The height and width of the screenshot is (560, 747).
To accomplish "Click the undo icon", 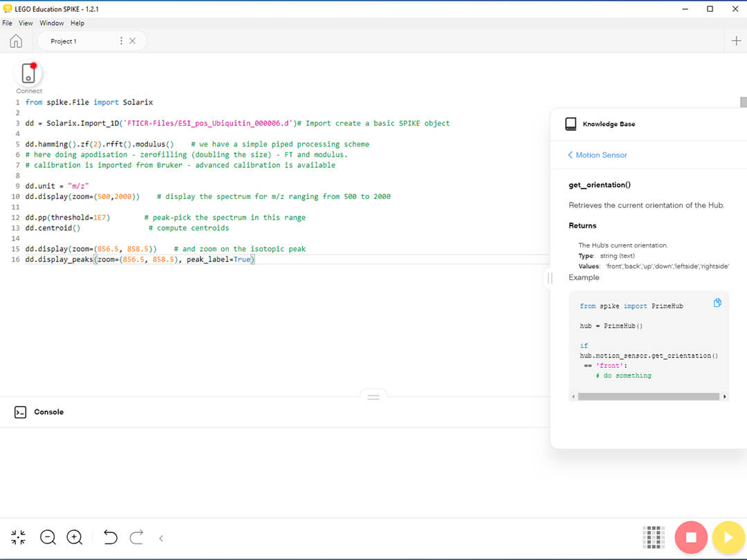I will click(x=110, y=537).
